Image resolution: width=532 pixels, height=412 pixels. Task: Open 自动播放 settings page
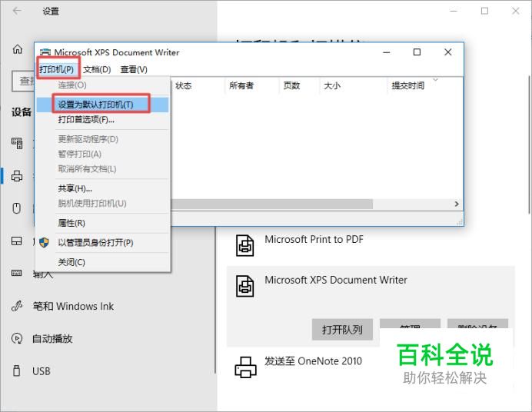pyautogui.click(x=52, y=338)
